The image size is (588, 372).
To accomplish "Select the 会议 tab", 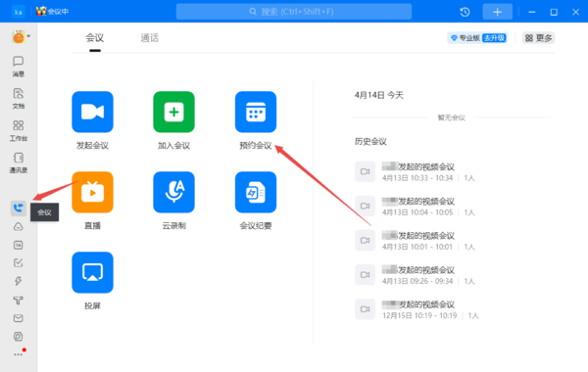I will tap(94, 38).
